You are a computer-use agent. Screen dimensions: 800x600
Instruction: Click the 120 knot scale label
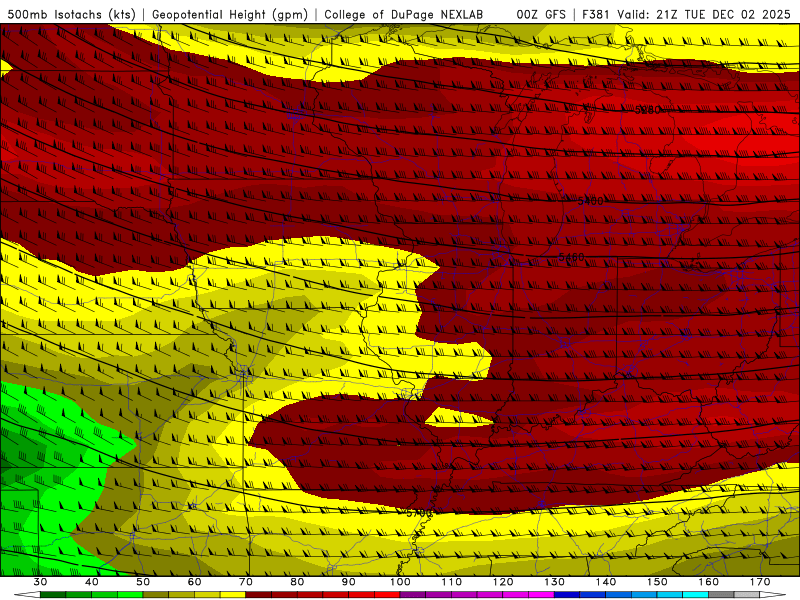[503, 582]
